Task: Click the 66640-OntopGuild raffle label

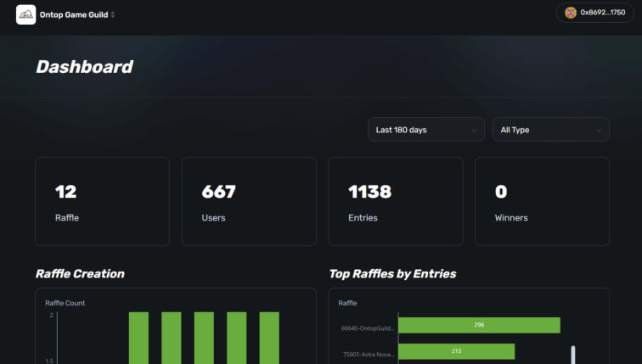Action: tap(367, 328)
